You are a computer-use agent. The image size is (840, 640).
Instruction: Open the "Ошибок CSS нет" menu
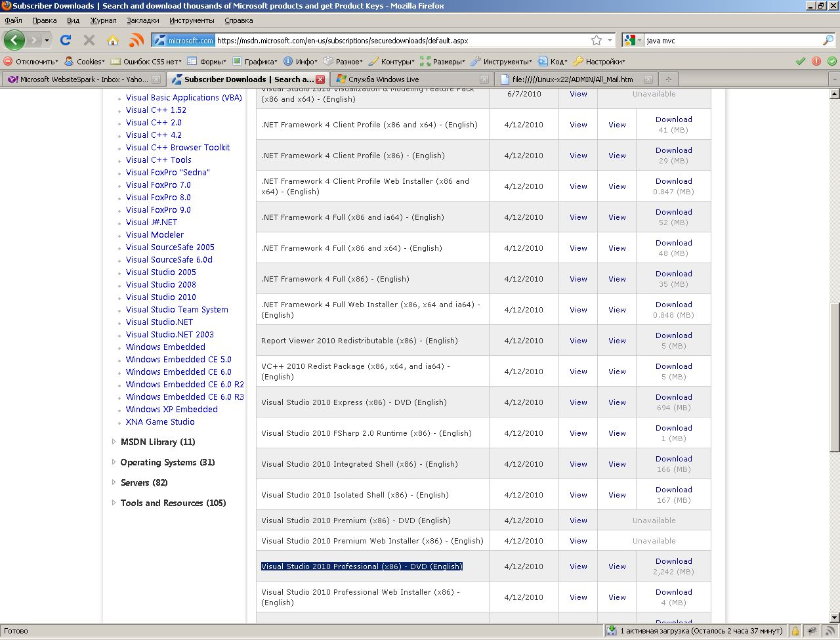[x=146, y=61]
